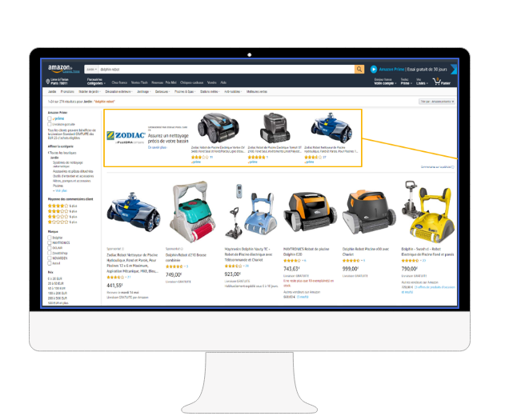Click the Amazon Prime play icon
509x420 pixels.
pos(374,69)
